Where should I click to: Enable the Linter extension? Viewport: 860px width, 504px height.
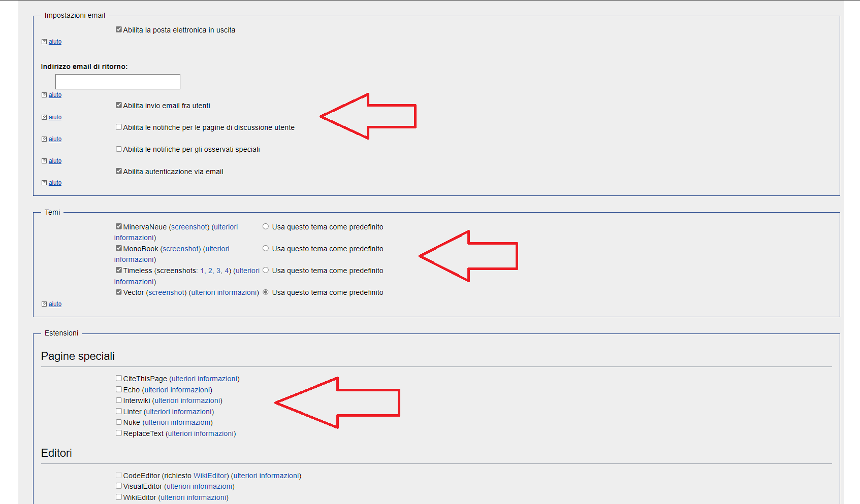click(119, 411)
